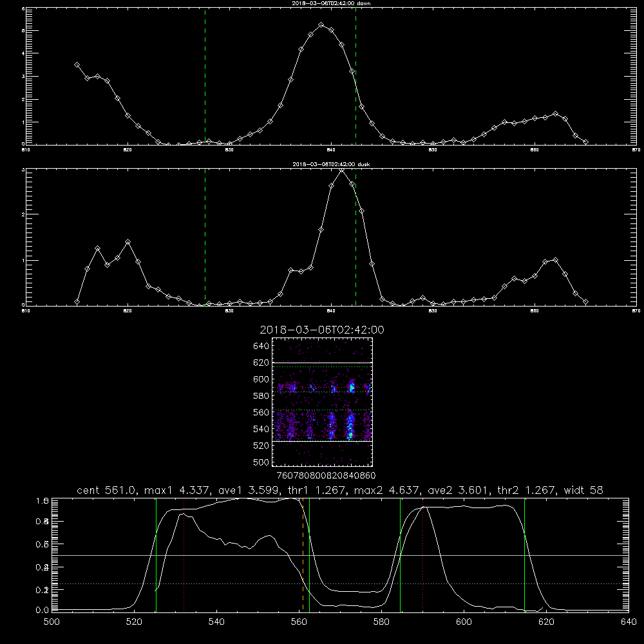
Task: Click dawn plot y-axis label 3
Action: 23,77
